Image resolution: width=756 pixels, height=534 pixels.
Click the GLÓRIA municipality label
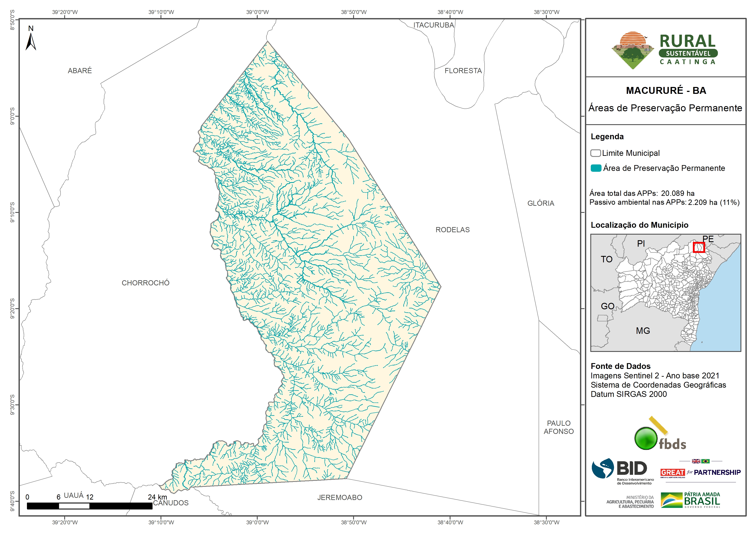pos(541,203)
